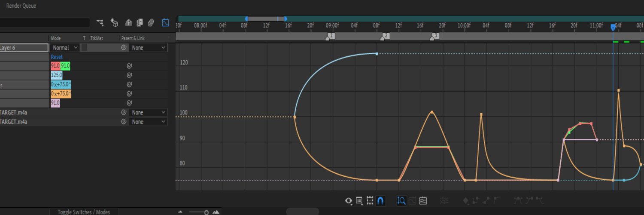This screenshot has height=215, width=644.
Task: Click the Easy Ease icon
Action: [519, 200]
